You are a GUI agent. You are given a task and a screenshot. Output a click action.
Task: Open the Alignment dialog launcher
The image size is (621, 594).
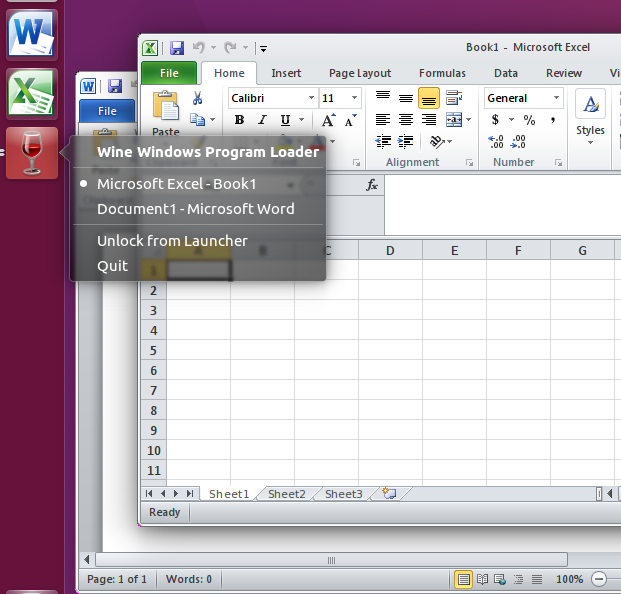point(469,163)
